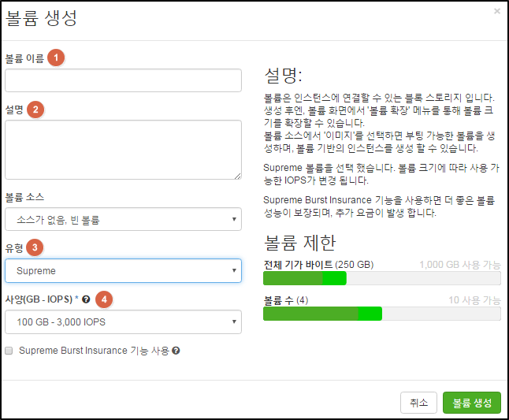Open help icon next to 사양(GB - IOPS)
509x420 pixels.
[86, 299]
